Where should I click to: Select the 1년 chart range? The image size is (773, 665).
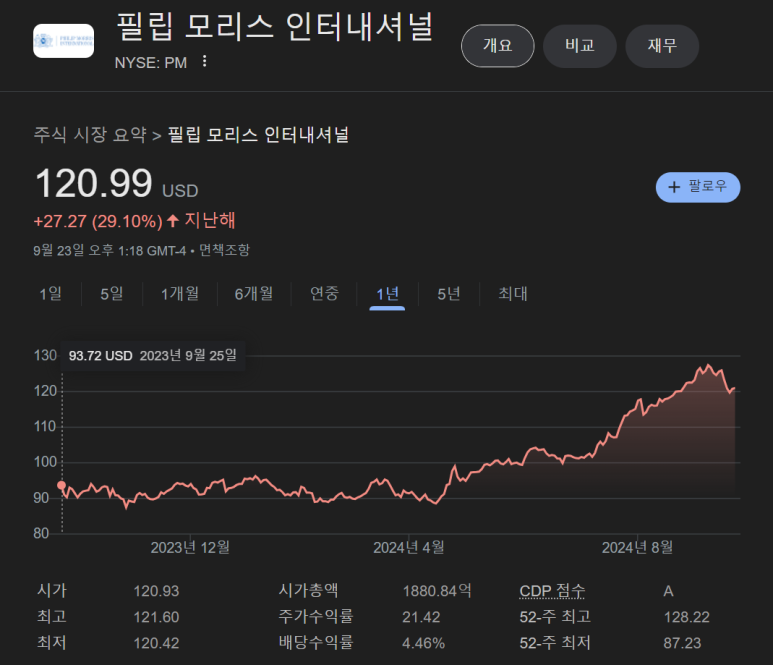coord(387,294)
